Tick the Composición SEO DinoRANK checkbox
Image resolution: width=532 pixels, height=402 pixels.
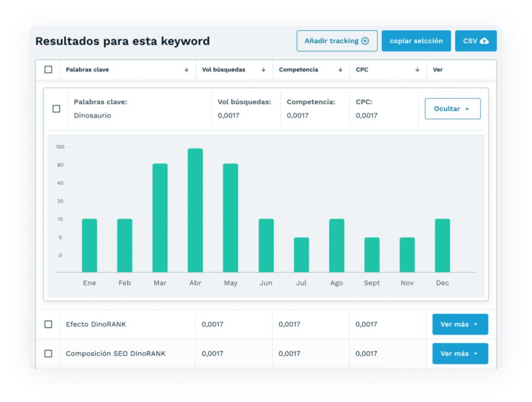tap(48, 354)
